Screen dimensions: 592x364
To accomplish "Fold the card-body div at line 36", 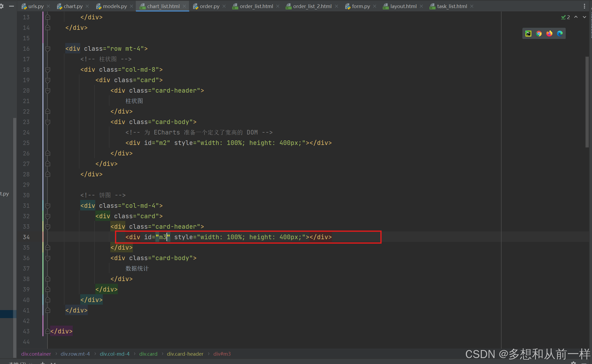I will (x=48, y=258).
